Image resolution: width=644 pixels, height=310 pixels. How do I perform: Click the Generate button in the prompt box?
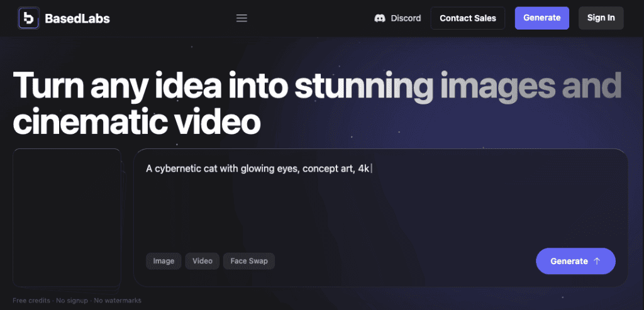coord(575,261)
